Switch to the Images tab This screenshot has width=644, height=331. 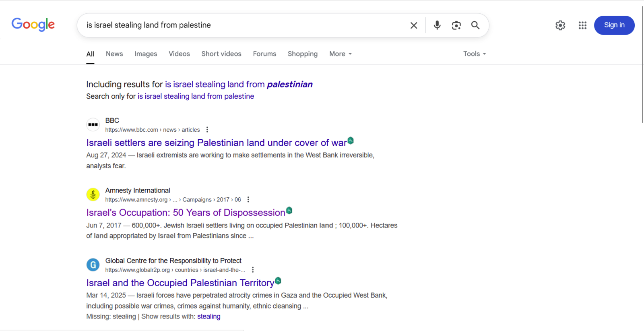click(146, 54)
